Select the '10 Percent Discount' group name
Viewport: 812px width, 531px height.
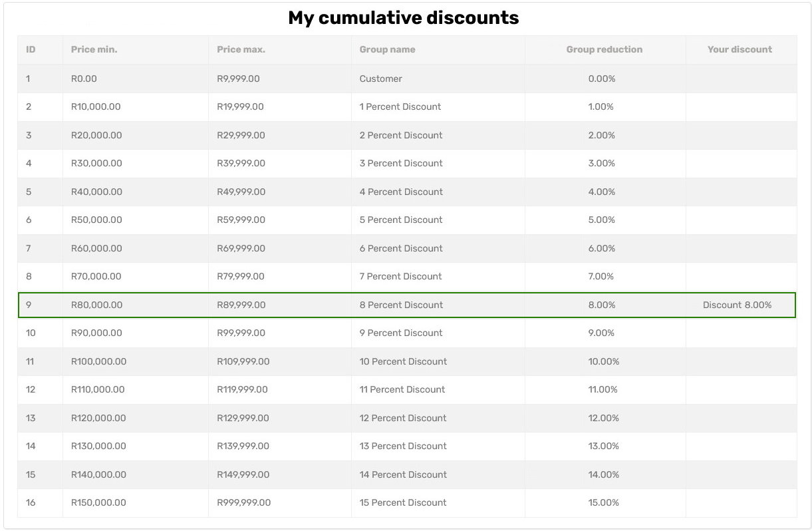click(403, 361)
